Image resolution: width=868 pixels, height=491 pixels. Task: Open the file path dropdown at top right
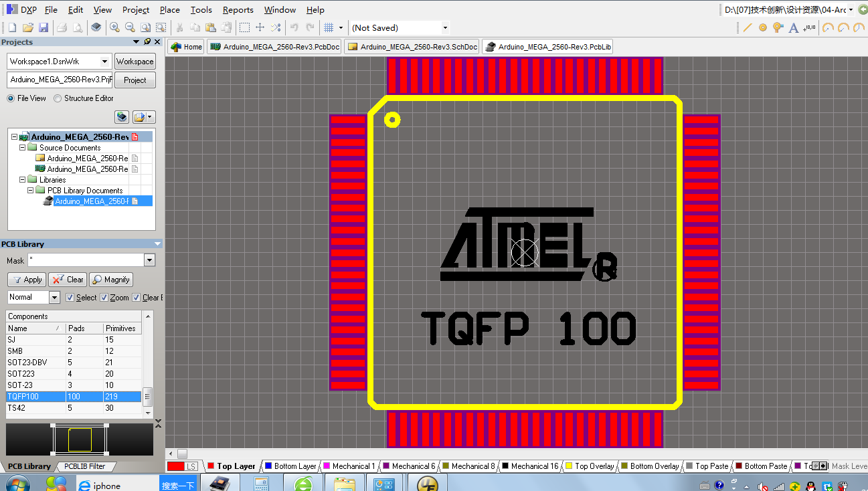[x=851, y=9]
